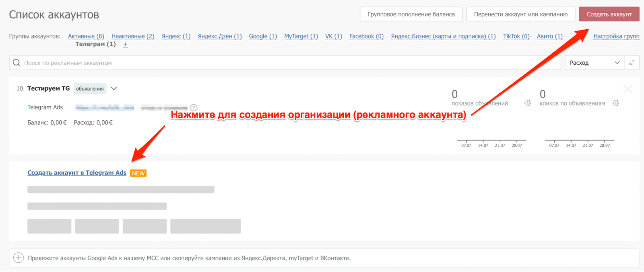Viewport: 644px width, 272px height.
Task: Toggle the sort direction icon next to Расход
Action: (x=632, y=63)
